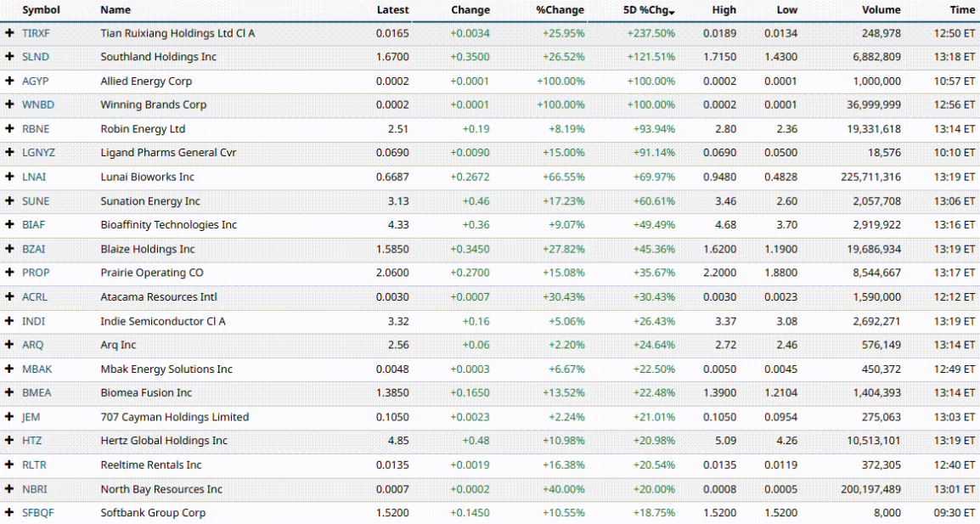The image size is (980, 524).
Task: Sort by the Latest column header
Action: [392, 10]
